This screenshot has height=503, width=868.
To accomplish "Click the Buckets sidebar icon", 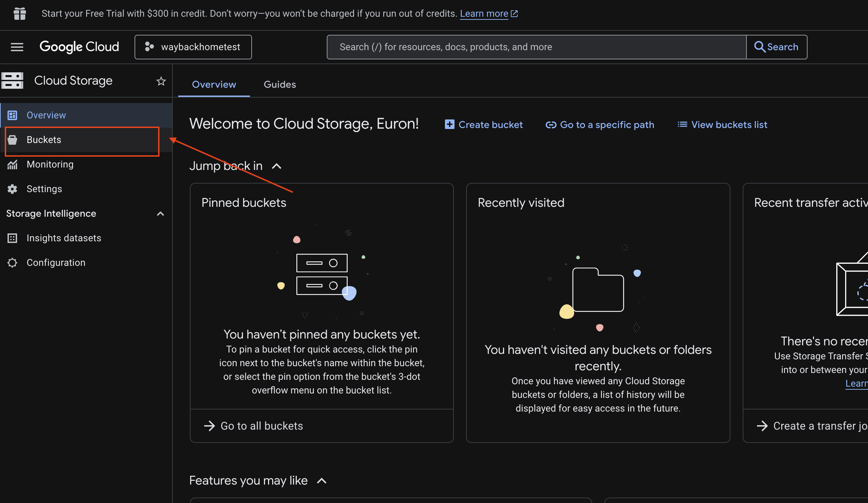I will click(12, 140).
